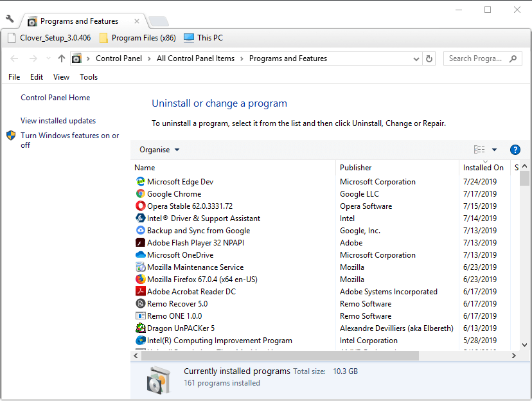Click the Microsoft OneDrive cloud icon
Viewport: 532px width, 401px height.
tap(141, 254)
